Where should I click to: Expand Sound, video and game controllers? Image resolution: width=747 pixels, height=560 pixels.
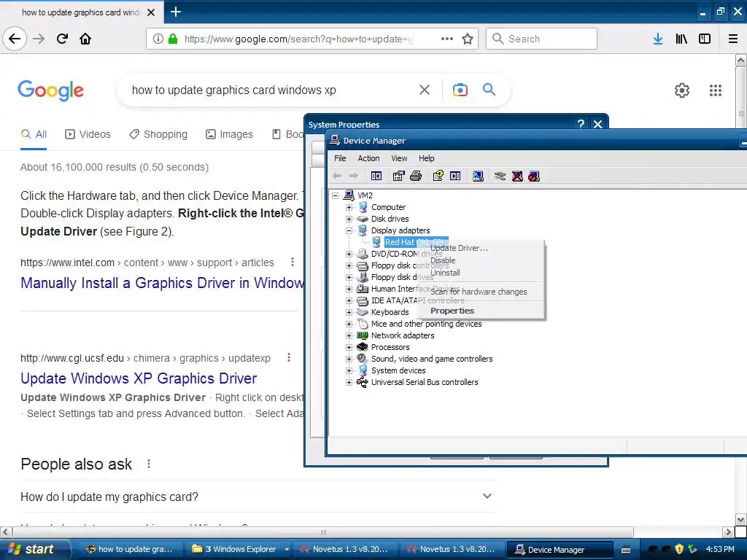click(x=349, y=359)
